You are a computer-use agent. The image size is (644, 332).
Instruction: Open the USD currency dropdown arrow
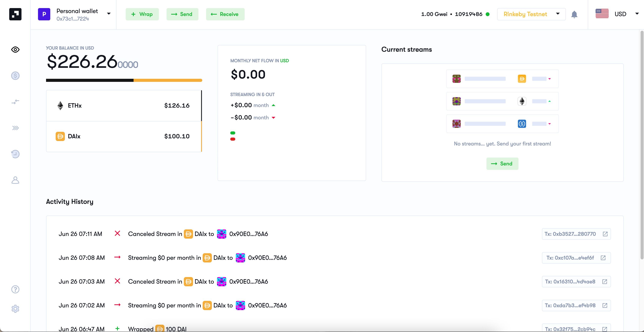click(637, 13)
